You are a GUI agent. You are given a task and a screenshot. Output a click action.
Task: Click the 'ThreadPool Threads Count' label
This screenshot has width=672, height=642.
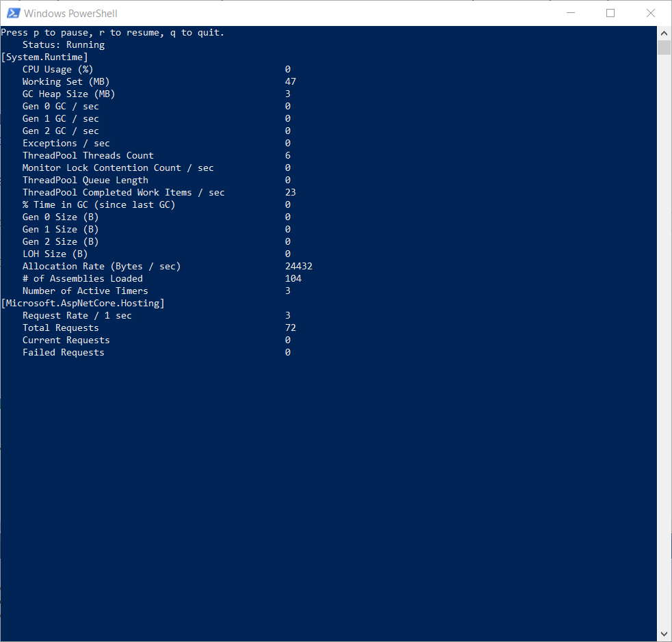coord(88,156)
